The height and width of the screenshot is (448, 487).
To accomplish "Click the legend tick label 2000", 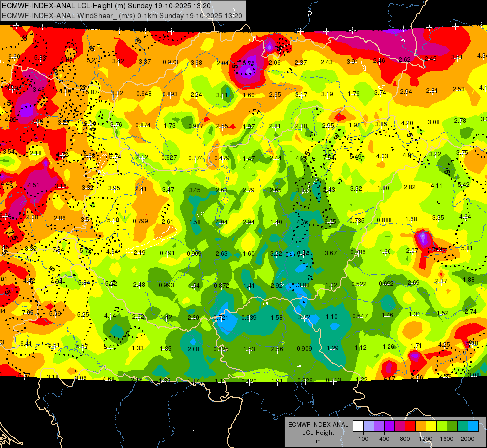I will (468, 439).
